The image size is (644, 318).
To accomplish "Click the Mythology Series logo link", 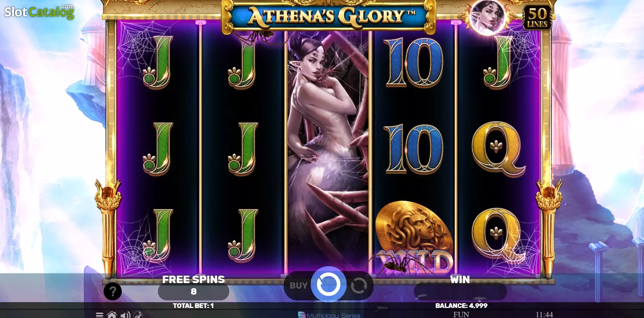I will coord(329,315).
